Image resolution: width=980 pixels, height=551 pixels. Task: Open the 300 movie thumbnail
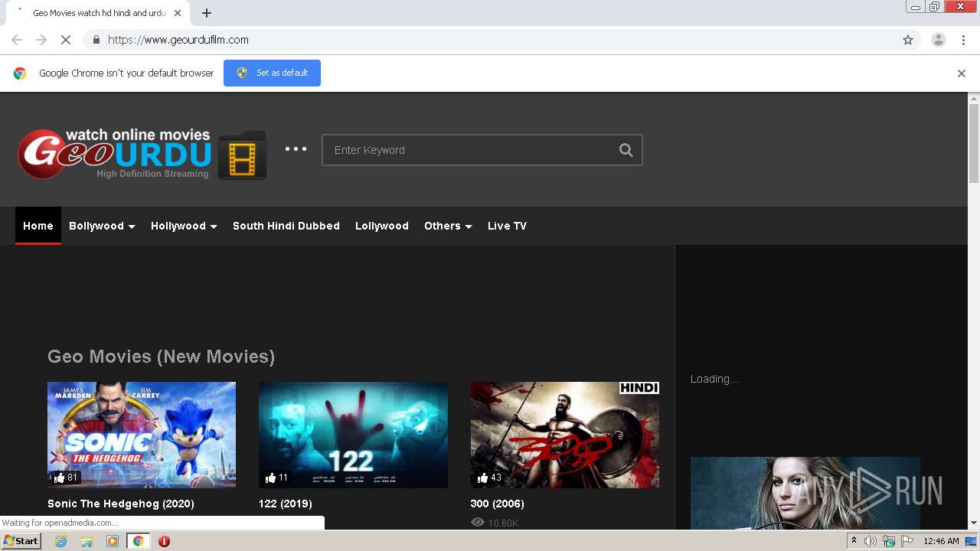pos(565,435)
